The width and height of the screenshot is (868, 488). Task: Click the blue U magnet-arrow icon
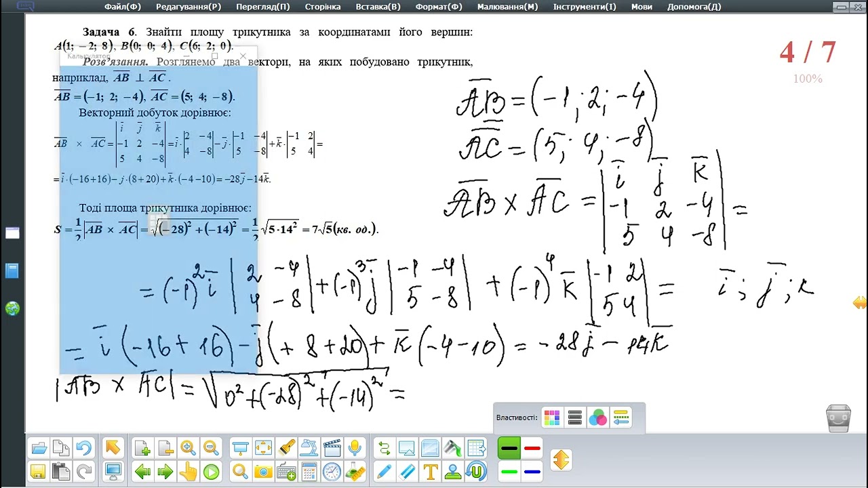[476, 471]
